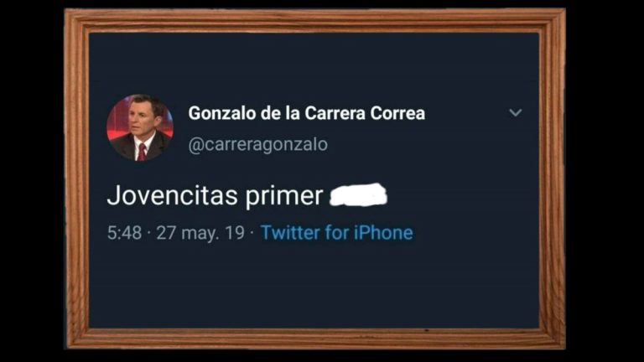Click the top edge of the wooden frame
Image resolution: width=644 pixels, height=362 pixels.
coord(314,20)
